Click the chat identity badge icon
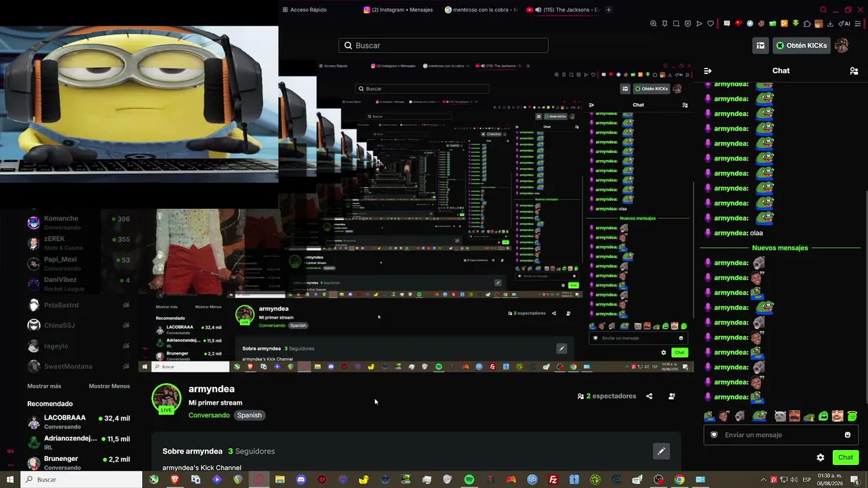The image size is (868, 488). point(714,435)
